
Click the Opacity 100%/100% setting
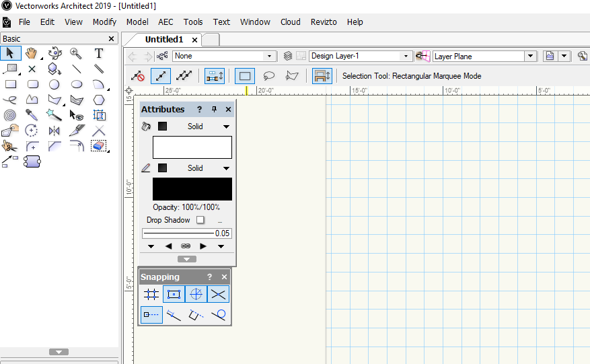[x=186, y=207]
